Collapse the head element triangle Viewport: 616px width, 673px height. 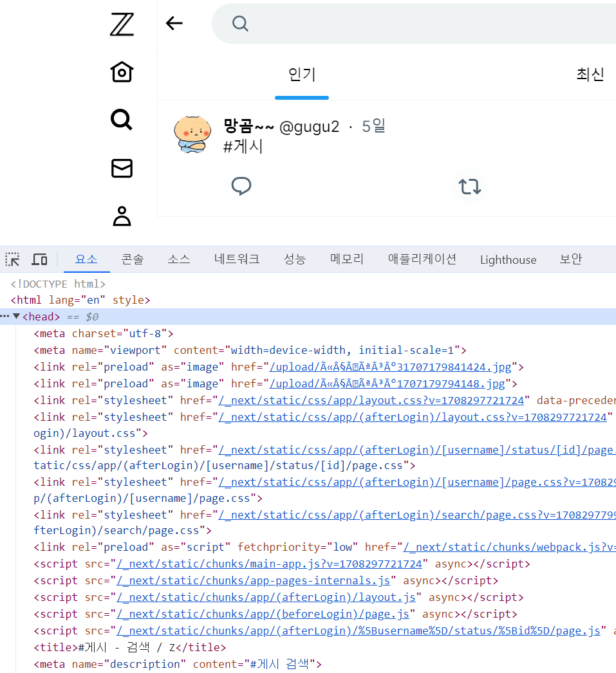pyautogui.click(x=16, y=317)
